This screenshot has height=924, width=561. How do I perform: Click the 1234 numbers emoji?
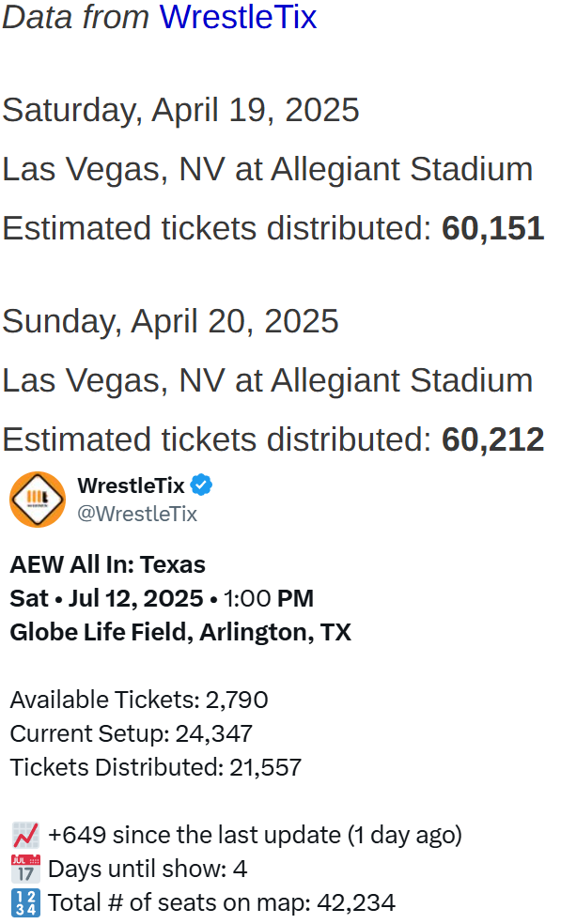pyautogui.click(x=25, y=902)
